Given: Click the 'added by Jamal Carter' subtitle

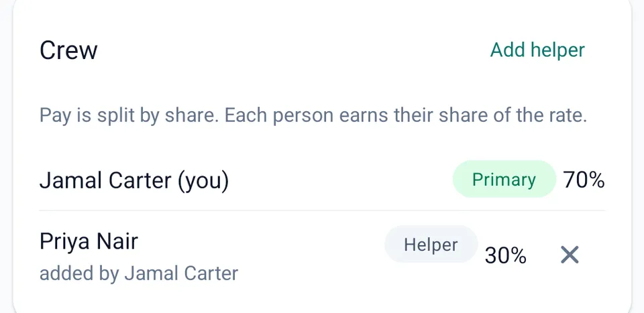Looking at the screenshot, I should (139, 273).
